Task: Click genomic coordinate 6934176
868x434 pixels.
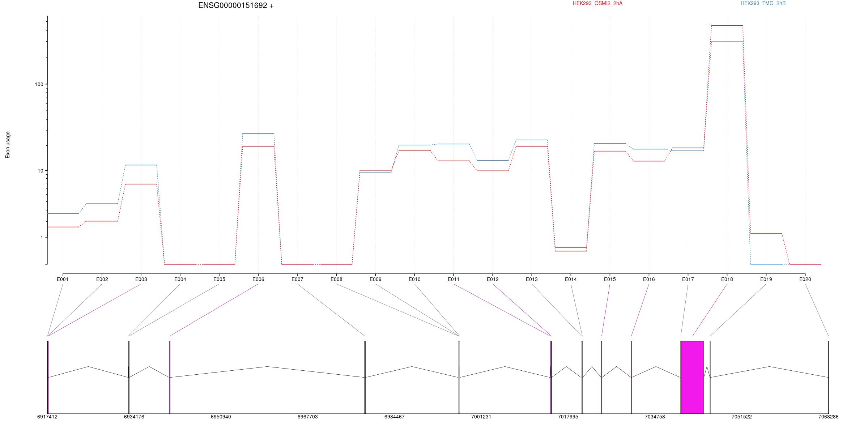Action: [x=134, y=417]
